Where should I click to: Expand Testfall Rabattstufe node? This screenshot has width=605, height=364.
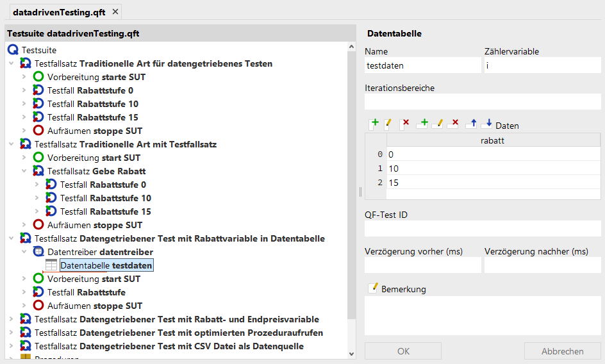point(24,292)
